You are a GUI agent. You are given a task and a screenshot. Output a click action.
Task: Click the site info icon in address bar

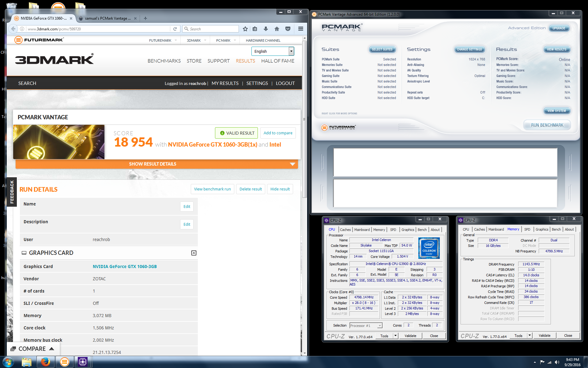tap(22, 29)
